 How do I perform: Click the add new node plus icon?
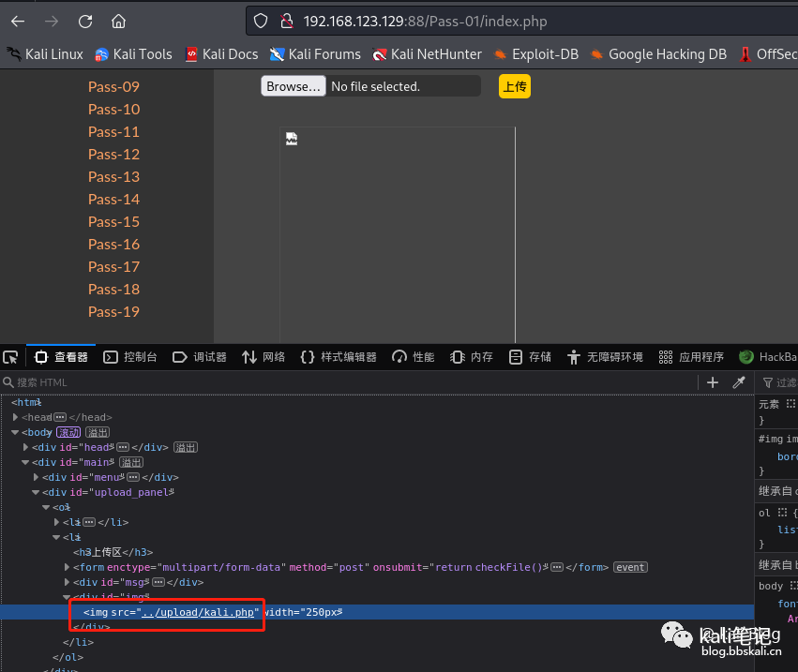coord(713,382)
